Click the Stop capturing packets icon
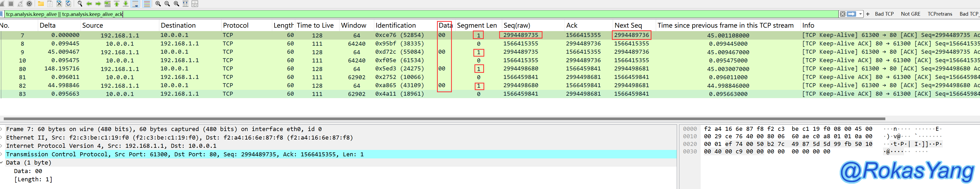 (x=11, y=4)
